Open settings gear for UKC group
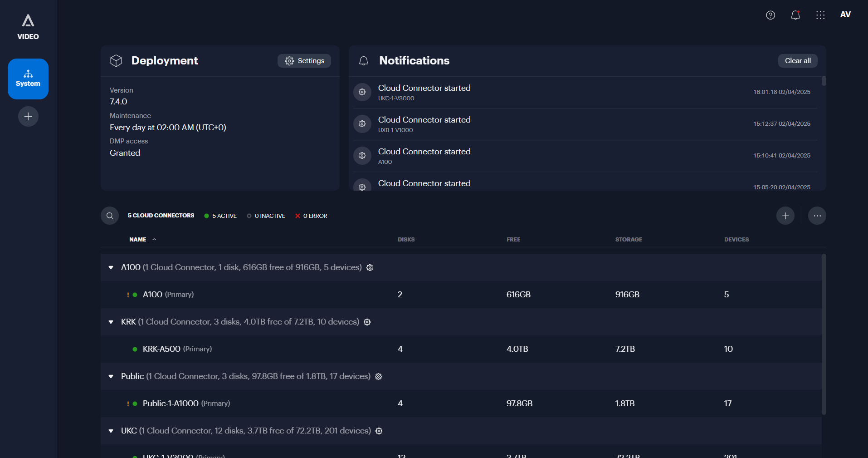The image size is (868, 458). click(379, 431)
